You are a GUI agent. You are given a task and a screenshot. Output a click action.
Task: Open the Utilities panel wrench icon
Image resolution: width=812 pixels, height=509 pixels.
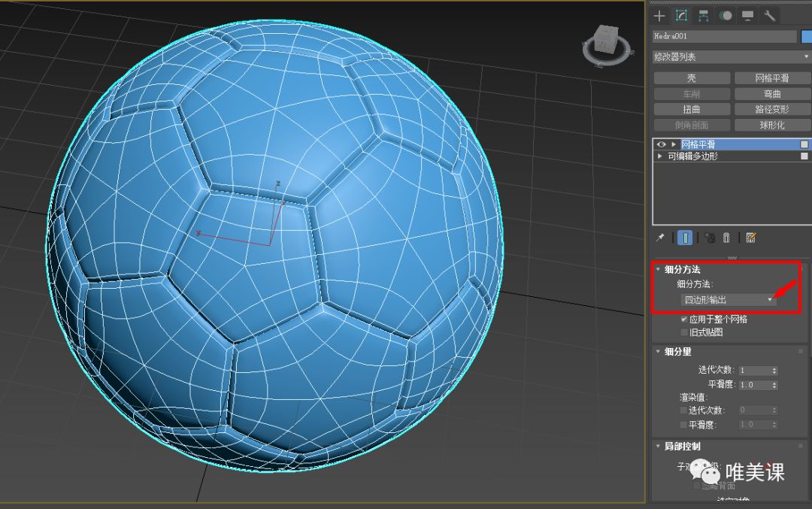pos(768,15)
